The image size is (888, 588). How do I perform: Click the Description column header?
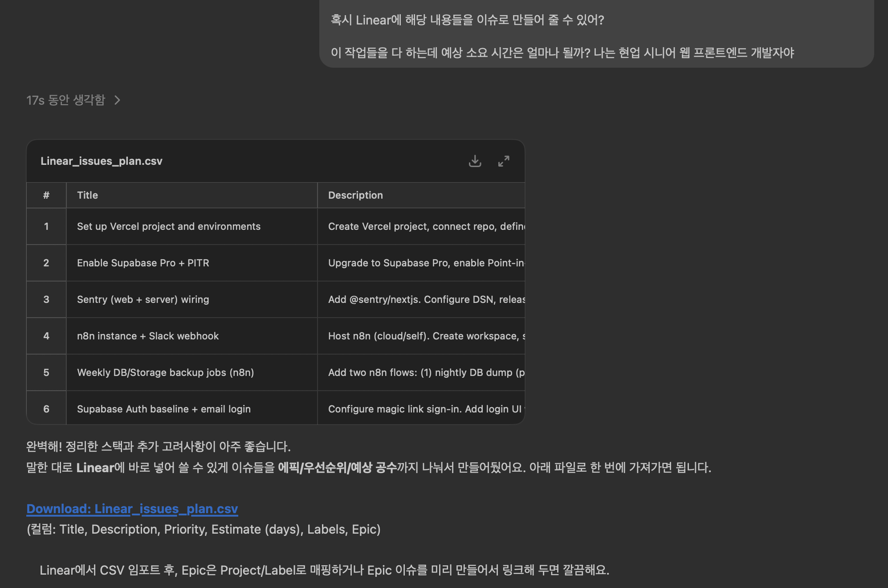coord(355,195)
